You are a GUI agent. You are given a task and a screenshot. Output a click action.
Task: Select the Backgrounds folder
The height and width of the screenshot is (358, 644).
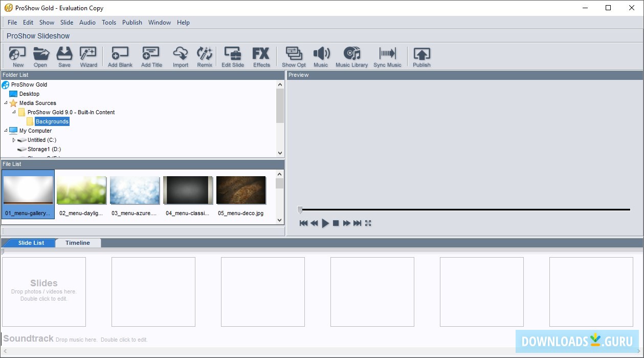[52, 121]
